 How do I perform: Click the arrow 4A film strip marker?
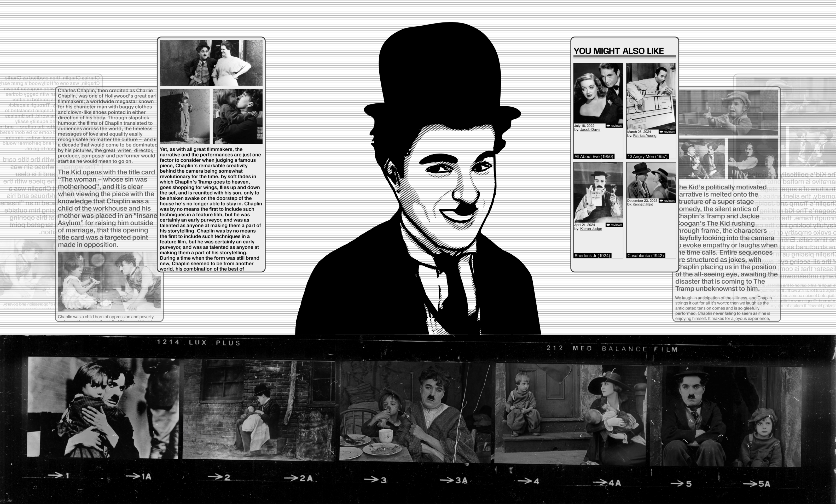(607, 483)
